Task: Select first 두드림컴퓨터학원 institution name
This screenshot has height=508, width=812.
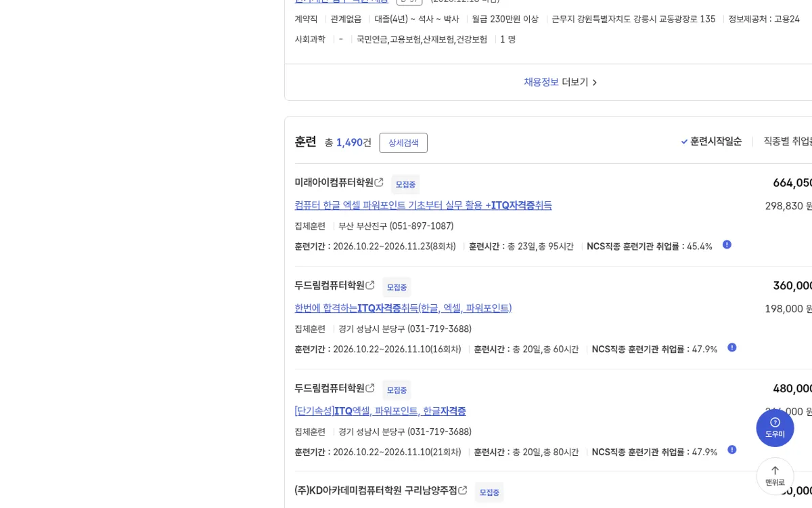Action: click(x=330, y=285)
